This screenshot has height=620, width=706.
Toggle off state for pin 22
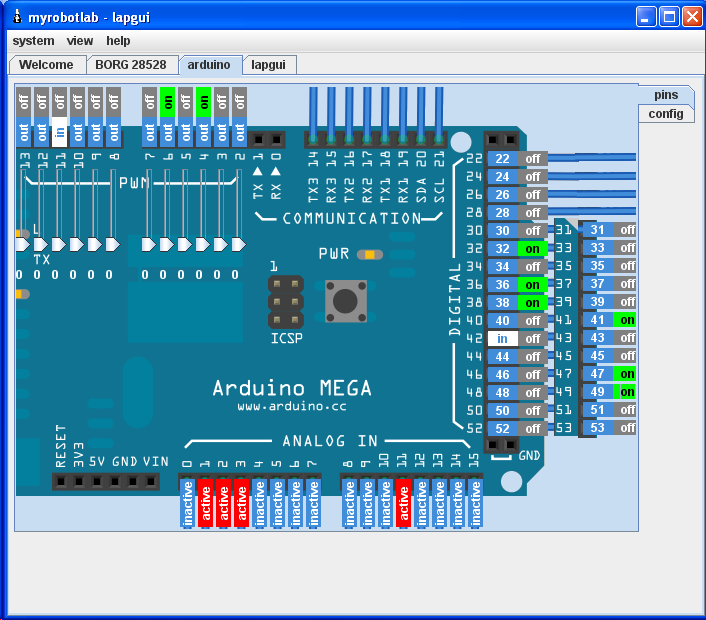(x=533, y=158)
